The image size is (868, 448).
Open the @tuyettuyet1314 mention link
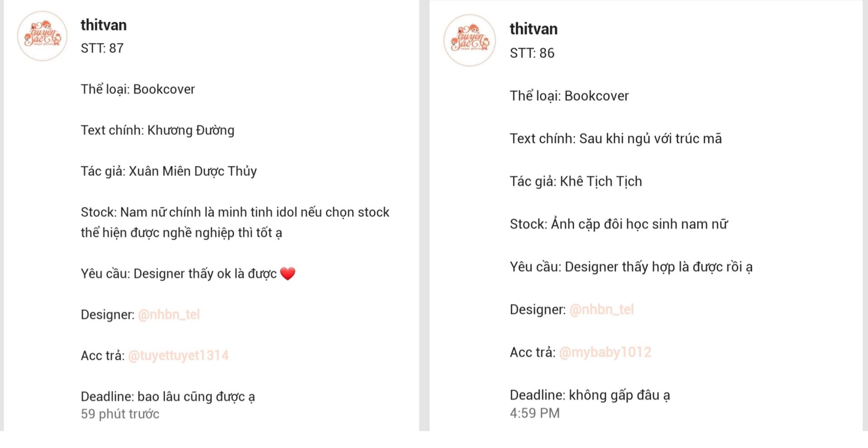178,356
